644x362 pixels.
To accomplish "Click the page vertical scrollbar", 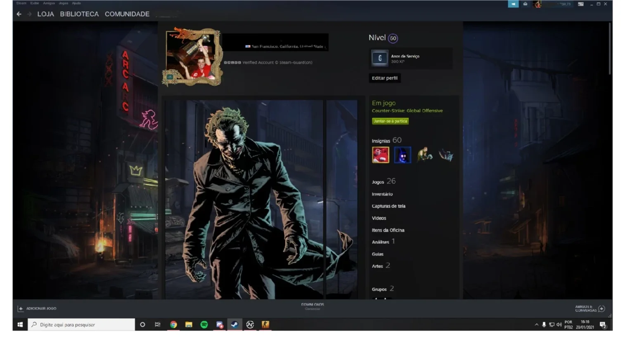I will [610, 49].
